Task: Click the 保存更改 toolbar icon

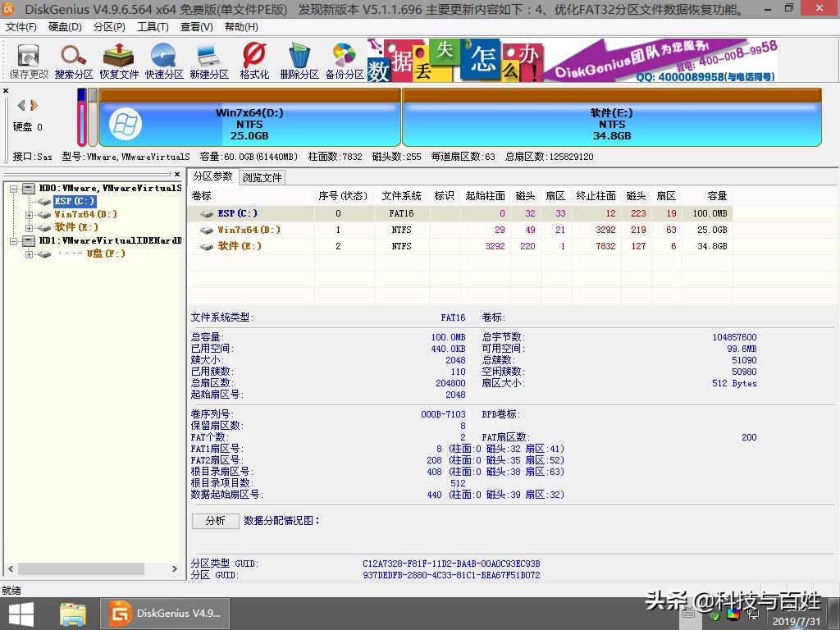Action: click(27, 61)
